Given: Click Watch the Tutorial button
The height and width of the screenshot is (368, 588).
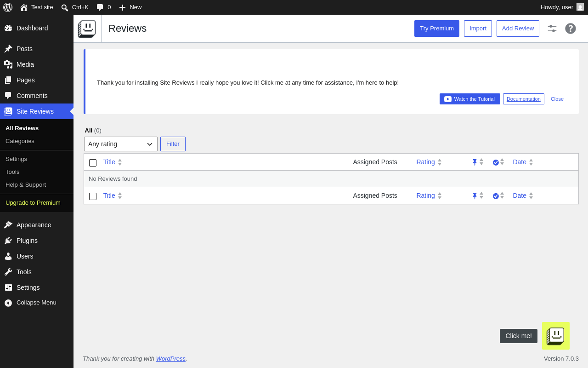Looking at the screenshot, I should coord(470,99).
